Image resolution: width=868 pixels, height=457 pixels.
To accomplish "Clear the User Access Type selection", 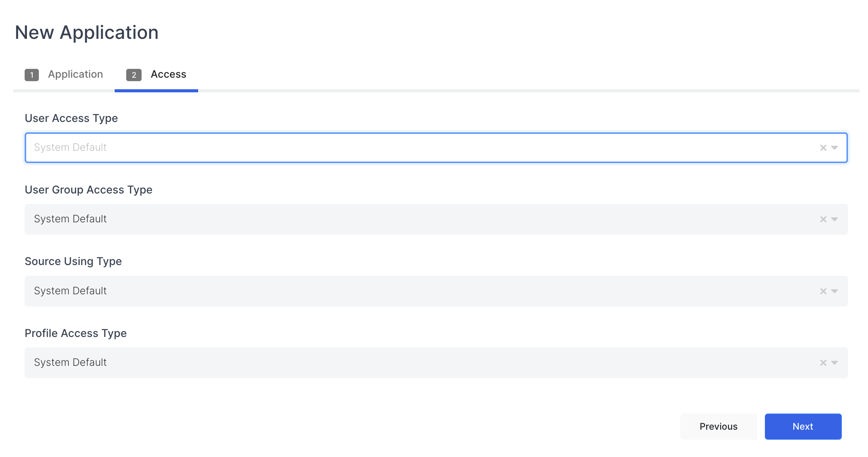I will coord(823,148).
